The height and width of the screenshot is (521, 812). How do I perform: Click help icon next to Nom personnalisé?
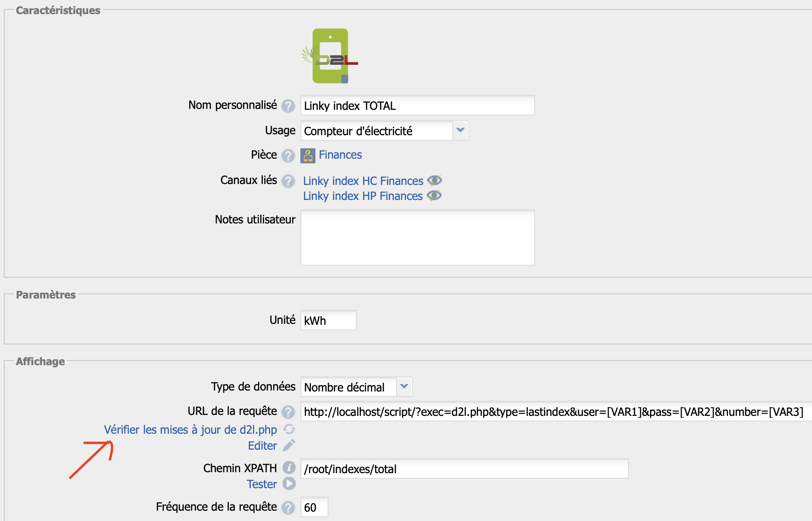[288, 106]
